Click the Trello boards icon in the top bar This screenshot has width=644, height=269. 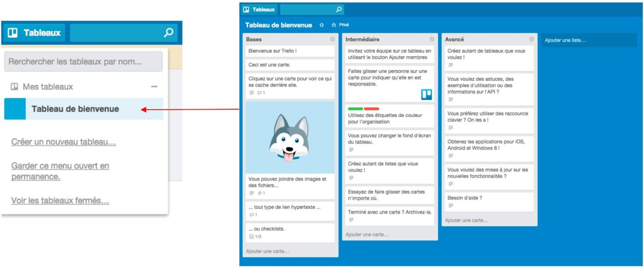247,9
